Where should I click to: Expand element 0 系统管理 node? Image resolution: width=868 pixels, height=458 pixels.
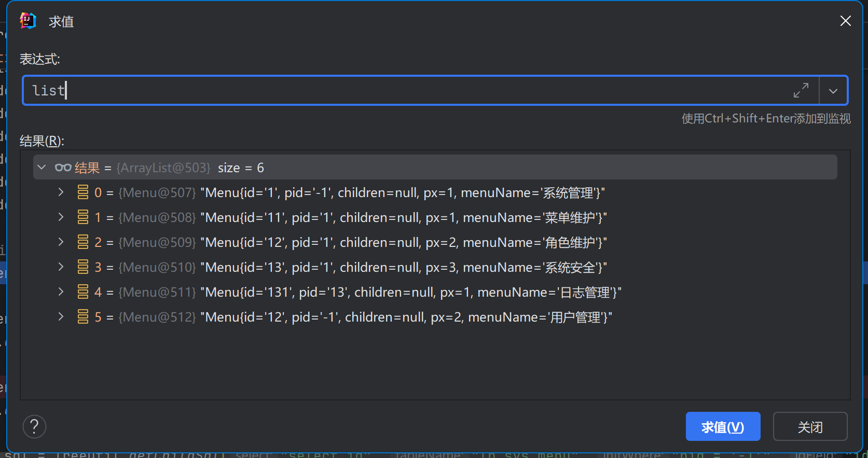click(61, 192)
